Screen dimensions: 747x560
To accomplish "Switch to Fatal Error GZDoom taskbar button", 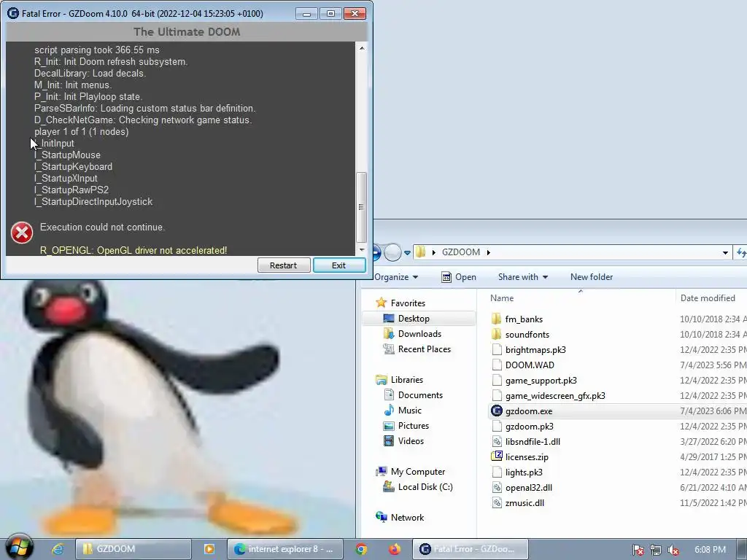I will pos(471,549).
